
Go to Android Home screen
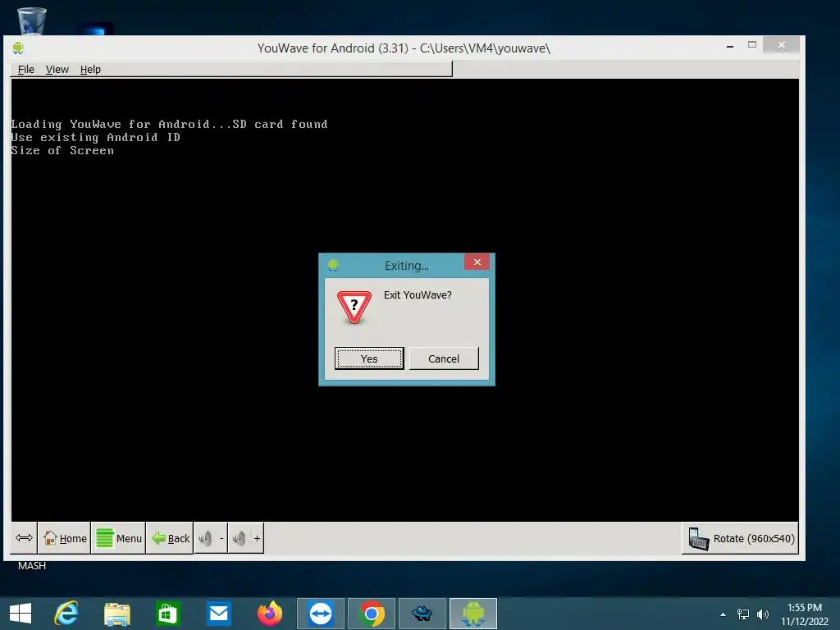pos(64,538)
